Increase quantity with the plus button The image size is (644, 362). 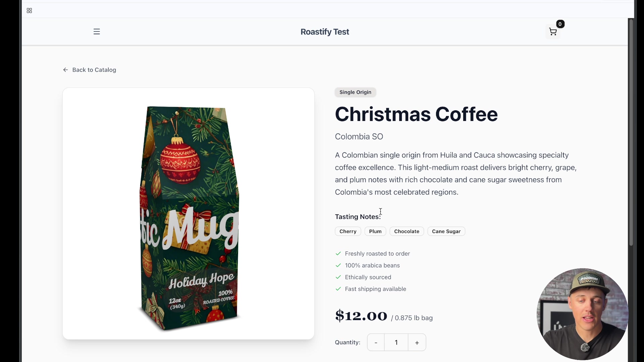click(x=417, y=342)
